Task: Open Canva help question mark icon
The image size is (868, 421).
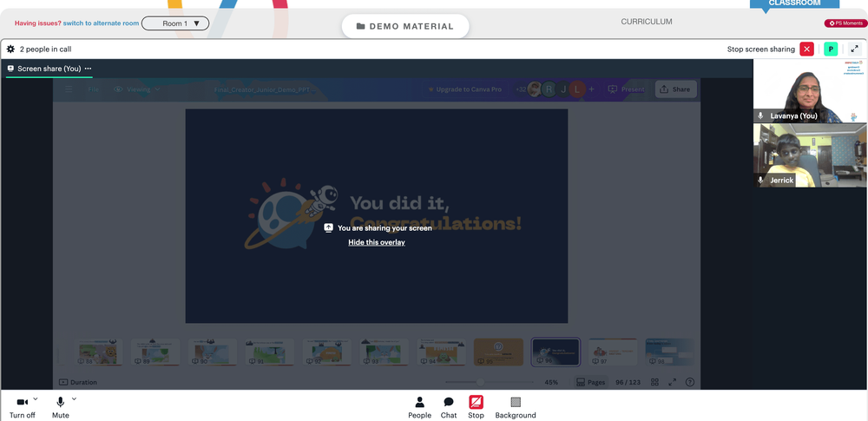Action: (x=690, y=382)
